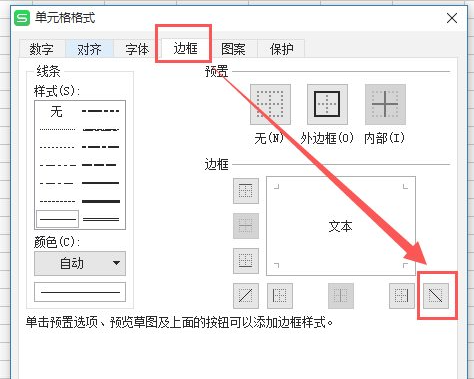The image size is (474, 379).
Task: Close the 单元格格式 dialog
Action: [x=452, y=18]
